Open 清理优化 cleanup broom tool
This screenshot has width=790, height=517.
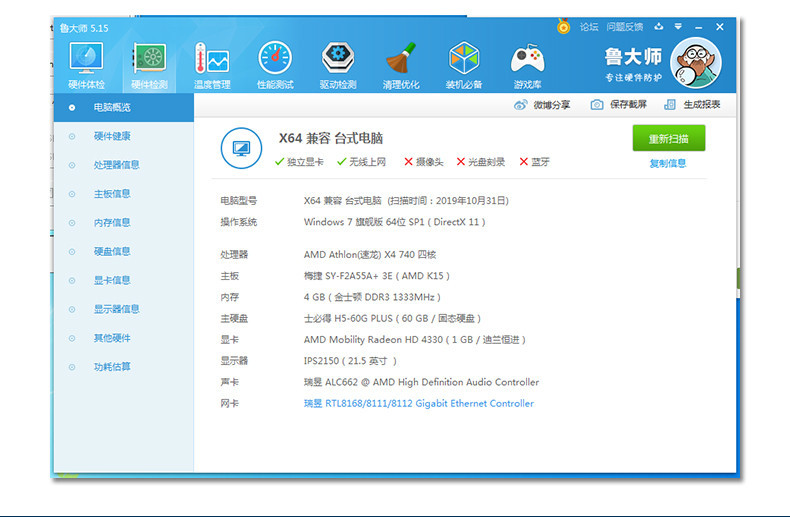tap(401, 66)
